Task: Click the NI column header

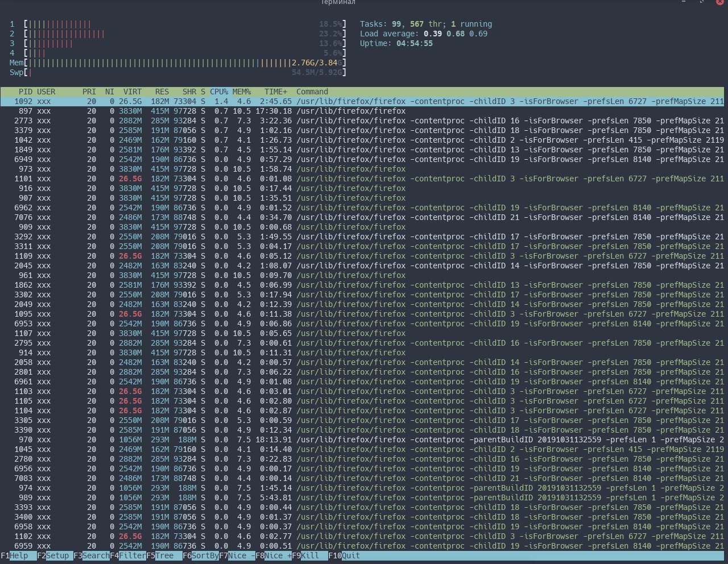Action: coord(110,92)
